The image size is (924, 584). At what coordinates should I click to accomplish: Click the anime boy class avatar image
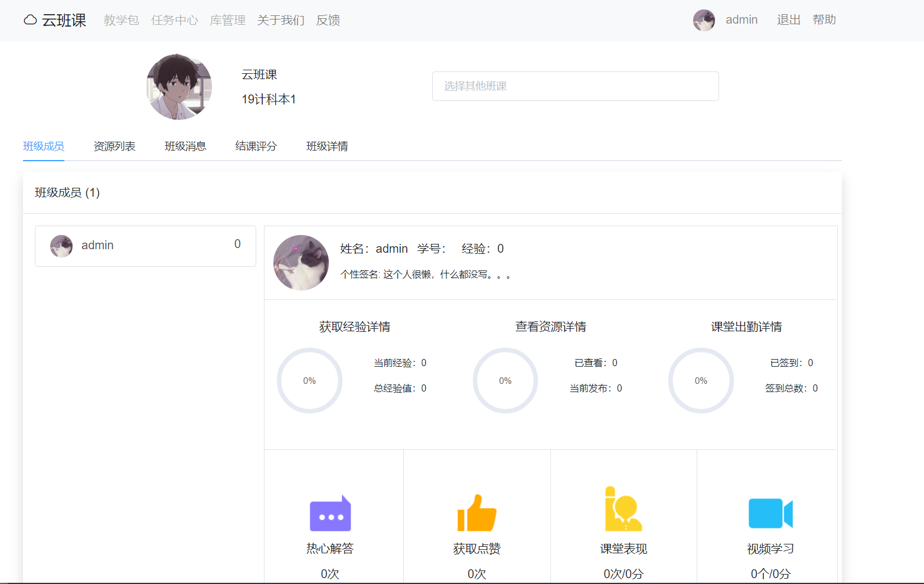click(x=179, y=87)
